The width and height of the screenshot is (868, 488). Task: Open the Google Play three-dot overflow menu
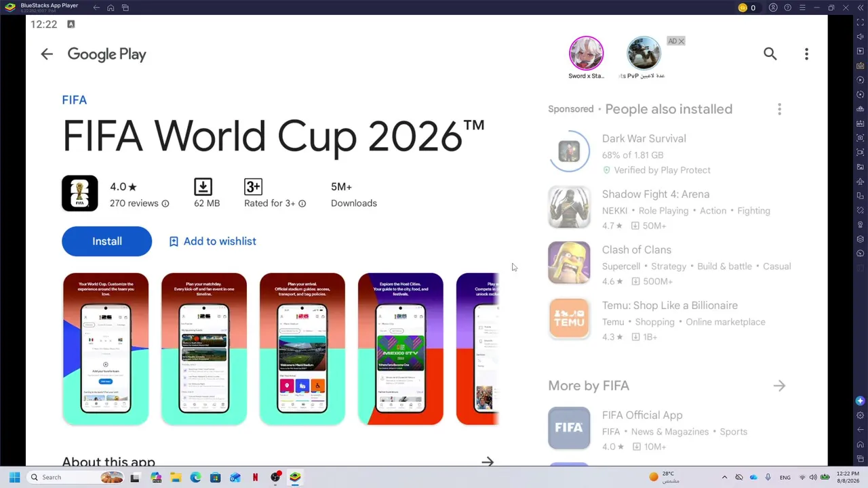806,54
